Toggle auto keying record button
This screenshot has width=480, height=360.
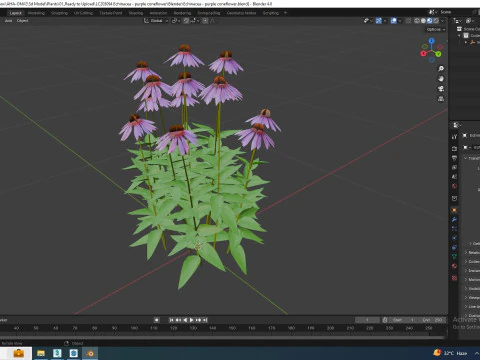(156, 320)
